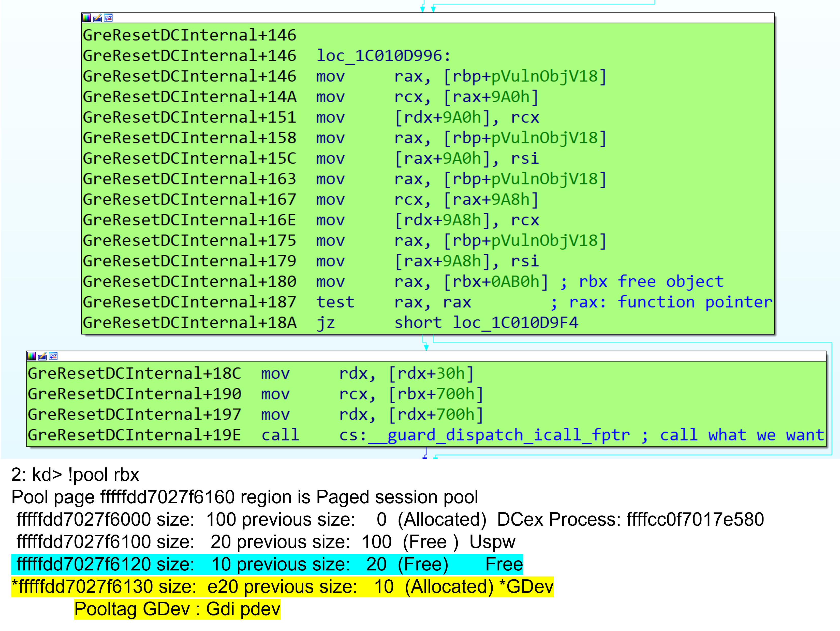840x631 pixels.
Task: Click operand rdx, [rdx+30h] at +18C
Action: tap(407, 374)
